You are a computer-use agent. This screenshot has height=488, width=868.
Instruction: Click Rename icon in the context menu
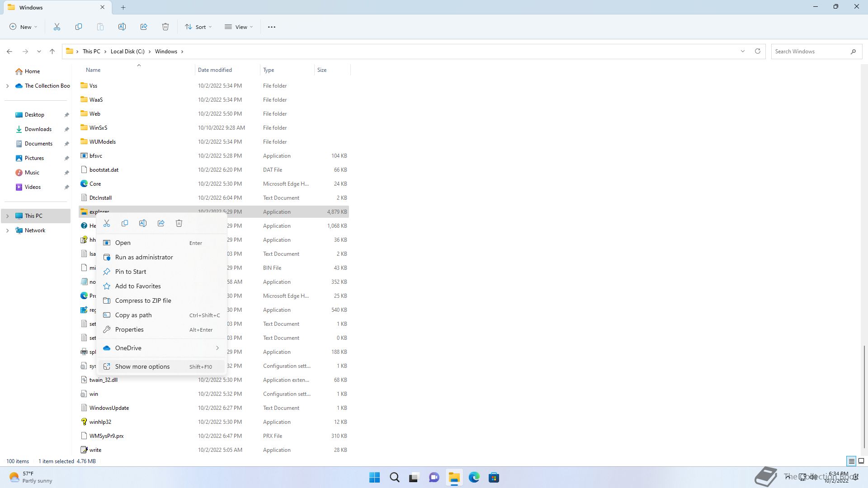143,223
